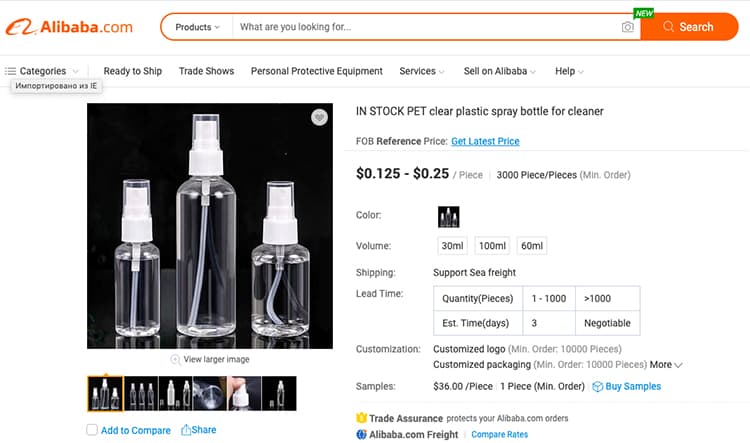Click the Alibaba.com Freight globe icon
The height and width of the screenshot is (443, 750).
(x=362, y=434)
